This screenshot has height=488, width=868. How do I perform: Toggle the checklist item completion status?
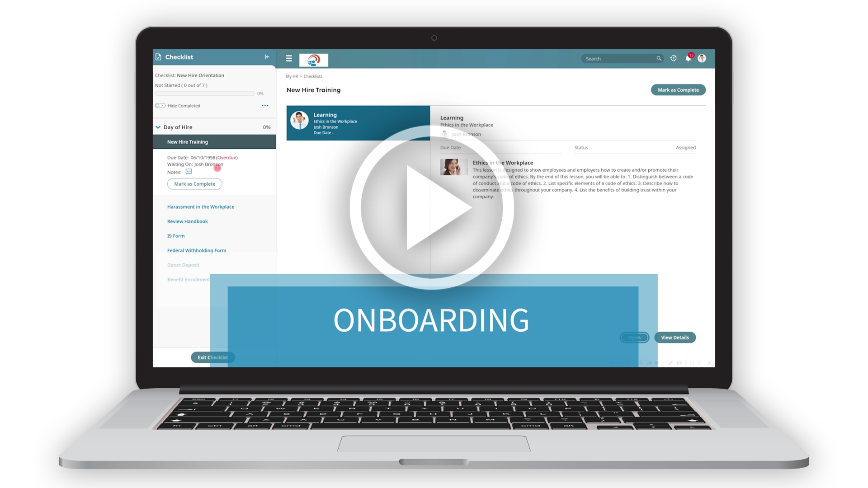[x=194, y=183]
